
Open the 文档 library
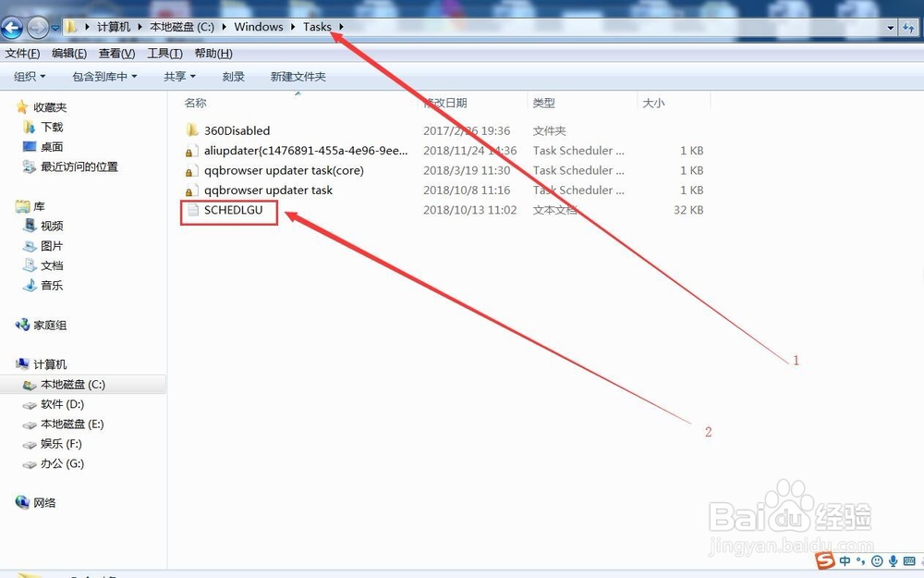(52, 265)
